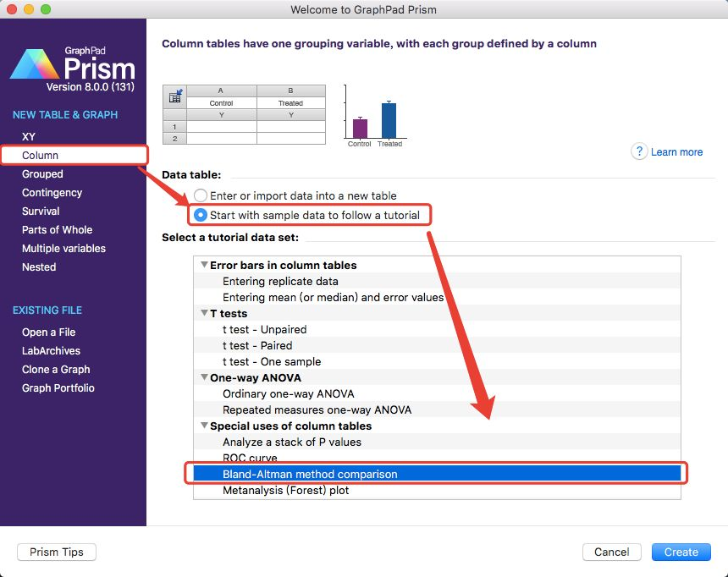
Task: Click the Cancel button
Action: tap(612, 552)
